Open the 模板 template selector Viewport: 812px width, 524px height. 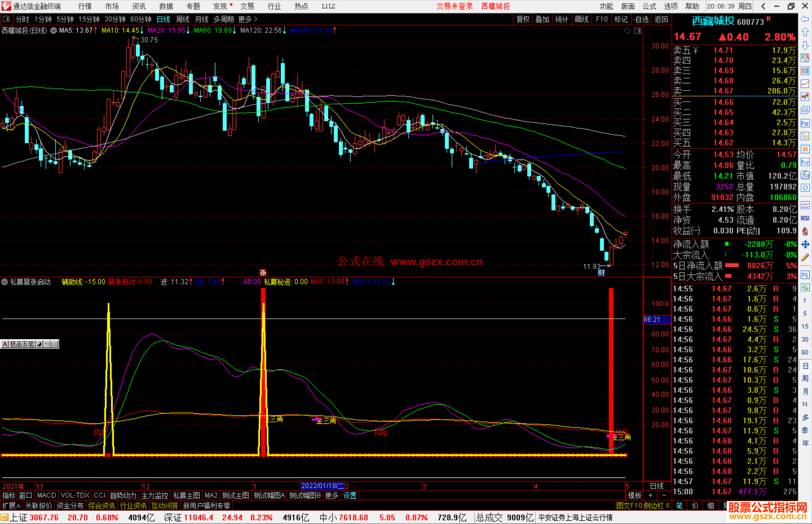(x=635, y=495)
